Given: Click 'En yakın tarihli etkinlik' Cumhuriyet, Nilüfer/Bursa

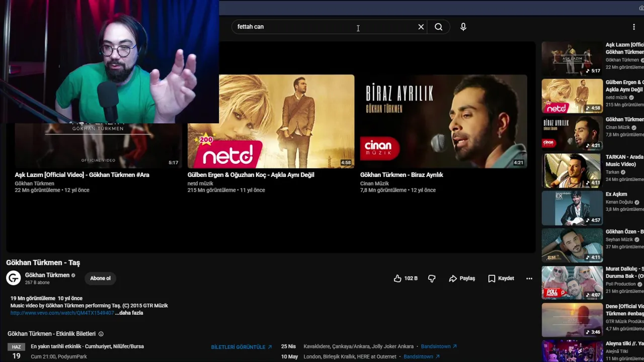Looking at the screenshot, I should point(87,346).
